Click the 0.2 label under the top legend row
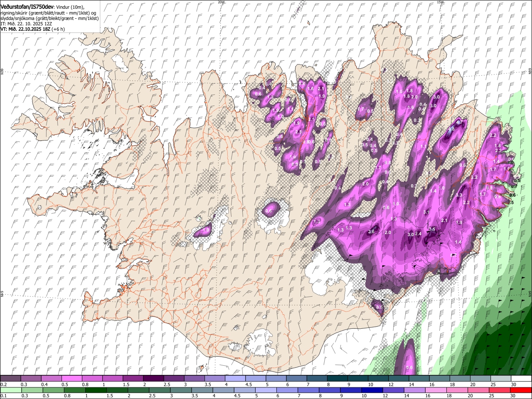This screenshot has width=532, height=399. [4, 384]
